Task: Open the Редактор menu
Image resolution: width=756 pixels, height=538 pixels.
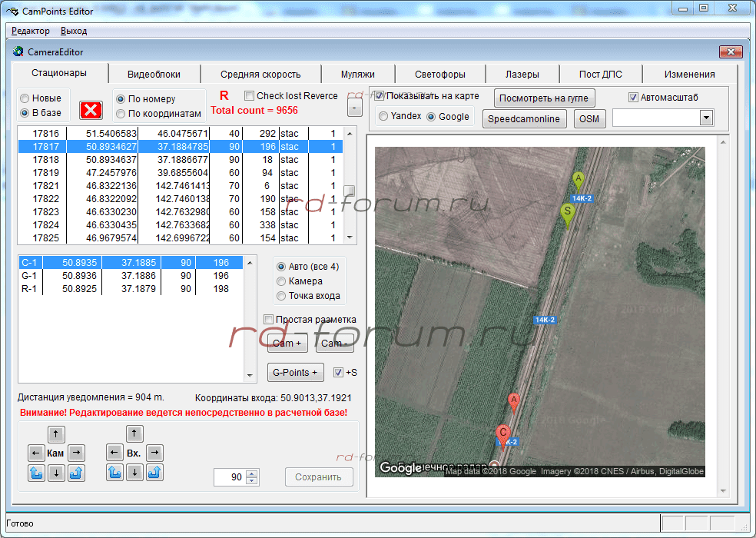Action: pos(31,31)
